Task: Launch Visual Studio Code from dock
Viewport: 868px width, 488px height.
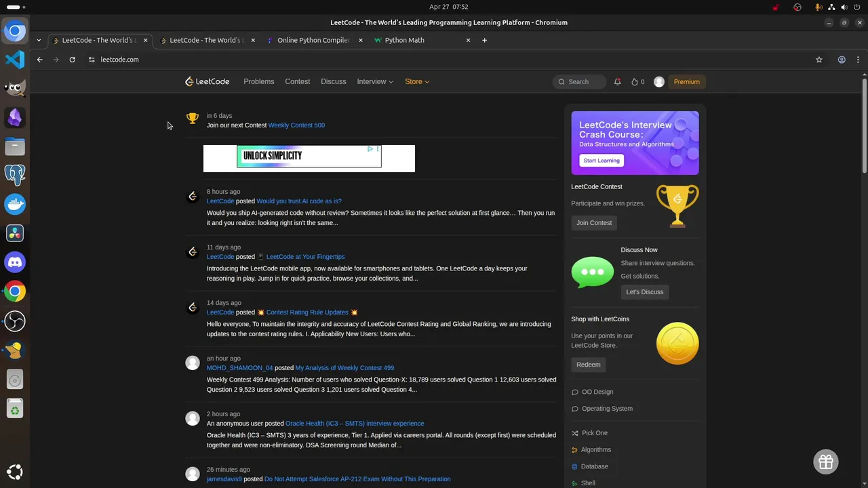Action: (x=15, y=60)
